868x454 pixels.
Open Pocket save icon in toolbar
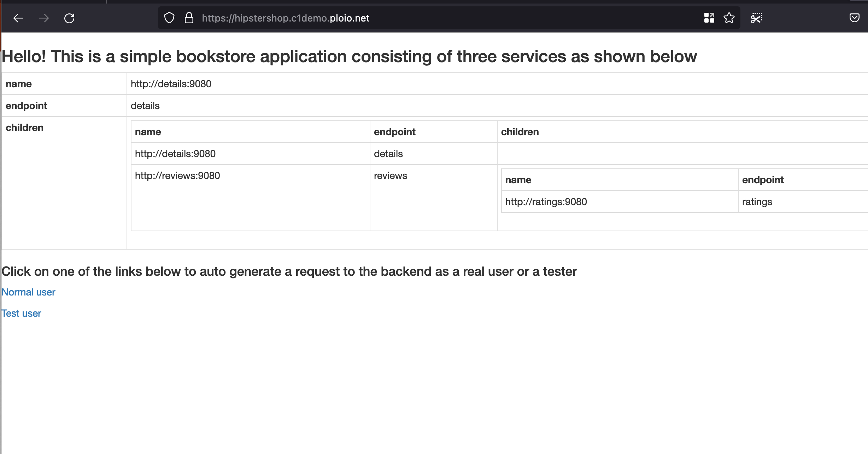854,18
